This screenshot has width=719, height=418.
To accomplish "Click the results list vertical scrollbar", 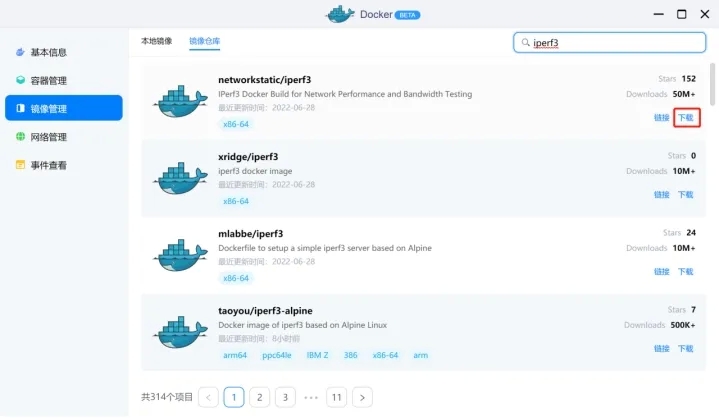I will pyautogui.click(x=712, y=84).
